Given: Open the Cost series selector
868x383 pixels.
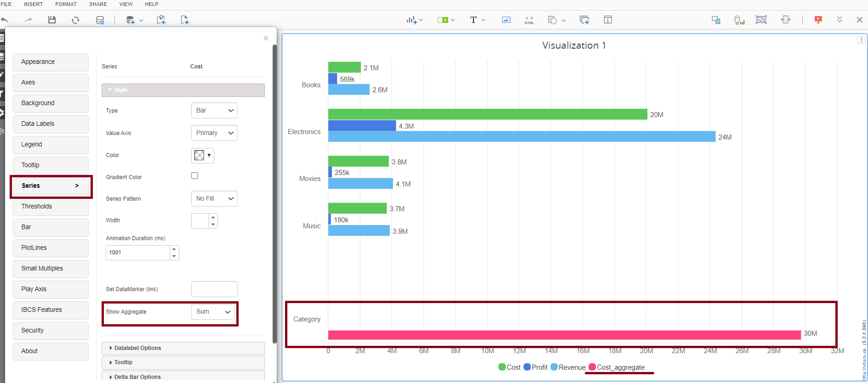Looking at the screenshot, I should pos(196,67).
